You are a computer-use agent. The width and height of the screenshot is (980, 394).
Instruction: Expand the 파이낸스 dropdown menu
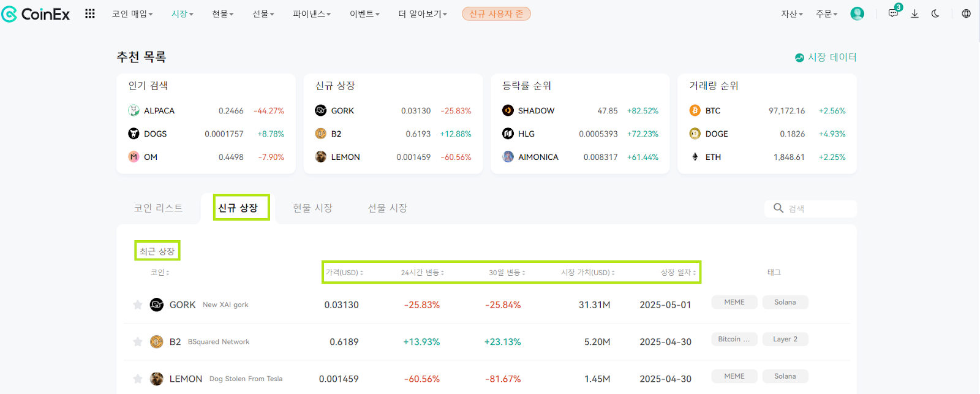(312, 13)
